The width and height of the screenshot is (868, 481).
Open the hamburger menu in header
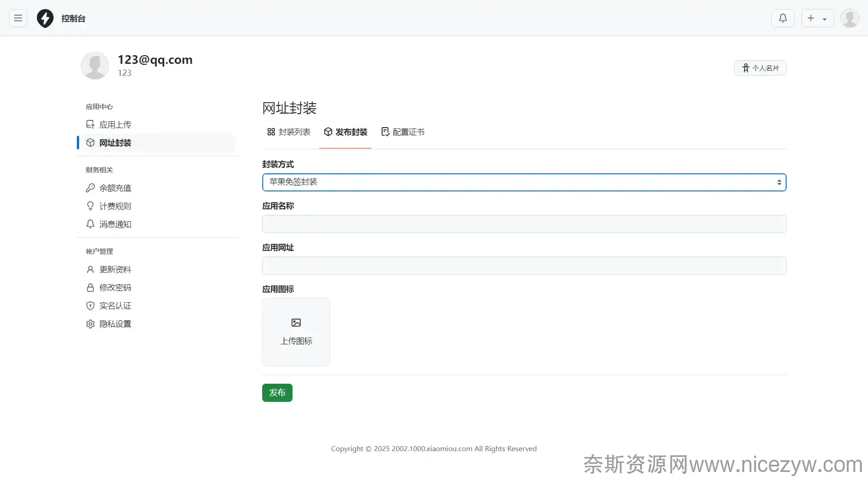(18, 18)
